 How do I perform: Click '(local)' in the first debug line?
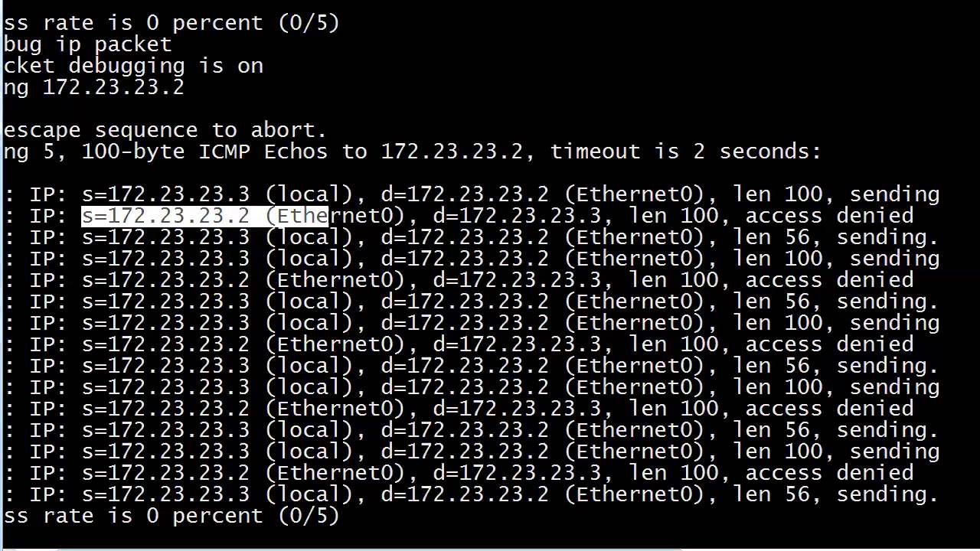tap(309, 195)
